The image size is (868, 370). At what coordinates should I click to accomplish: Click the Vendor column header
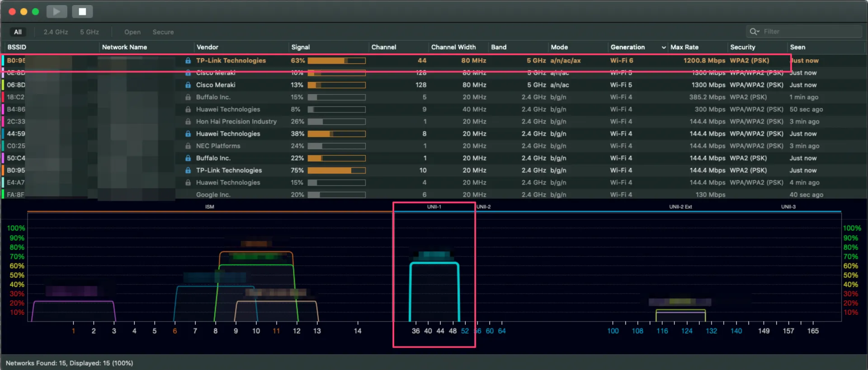[208, 47]
